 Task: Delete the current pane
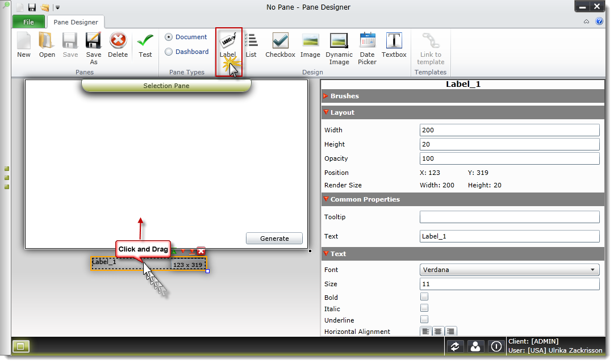pos(118,45)
